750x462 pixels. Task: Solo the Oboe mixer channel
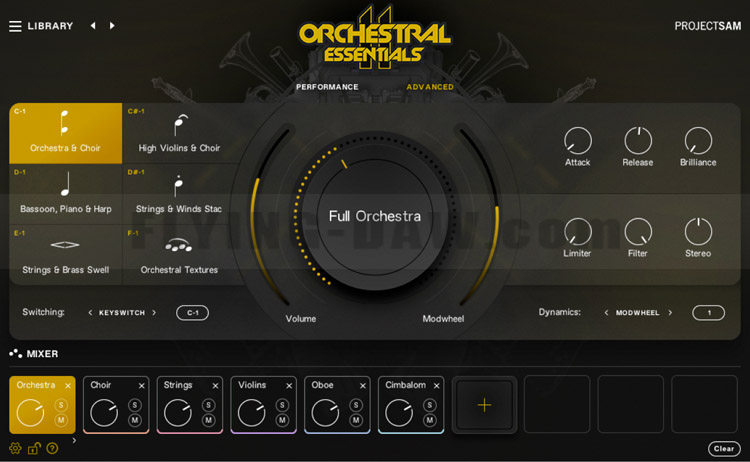356,405
